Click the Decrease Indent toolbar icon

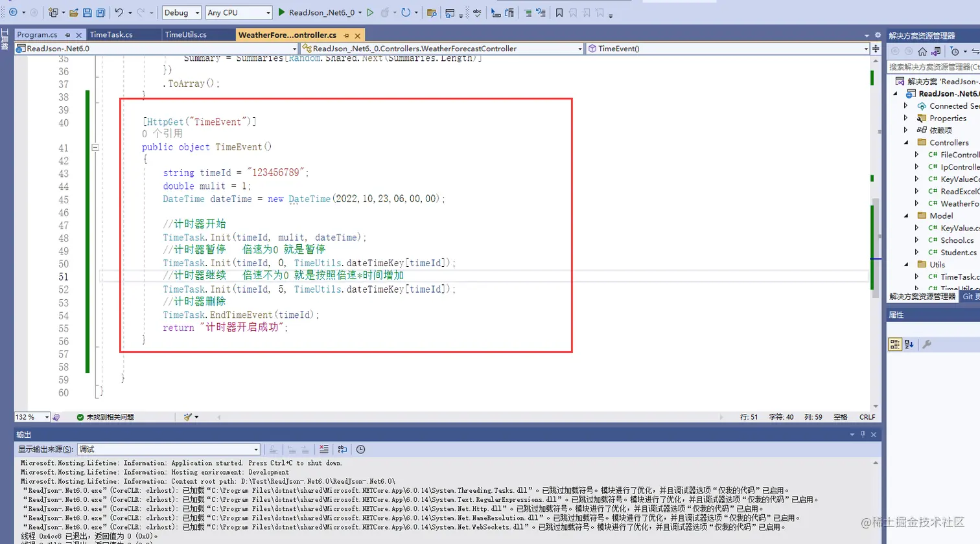click(527, 12)
